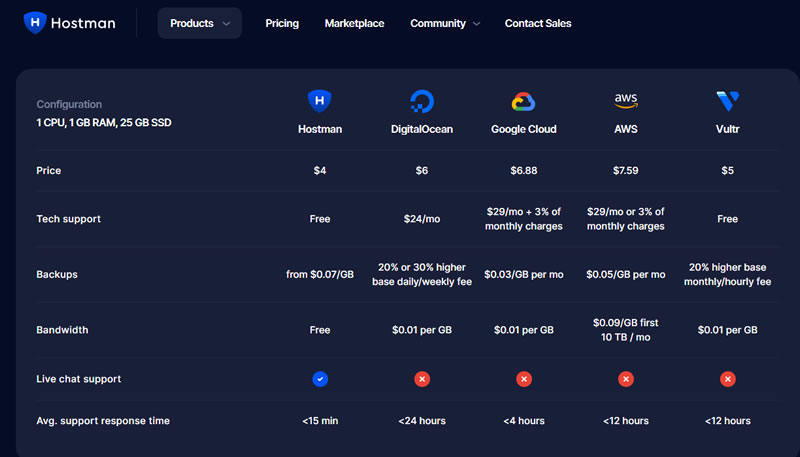Image resolution: width=800 pixels, height=457 pixels.
Task: Click the Hostman shield logo in header
Action: point(35,23)
